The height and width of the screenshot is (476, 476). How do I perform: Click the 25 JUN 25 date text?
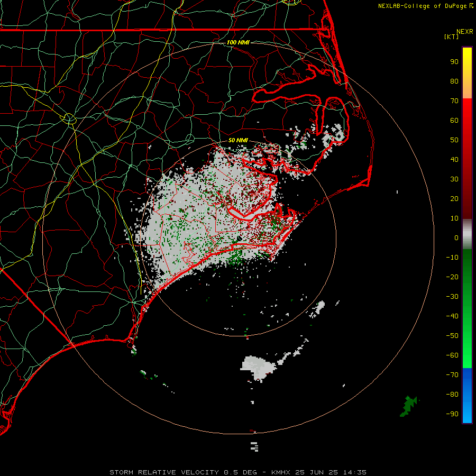click(x=317, y=472)
